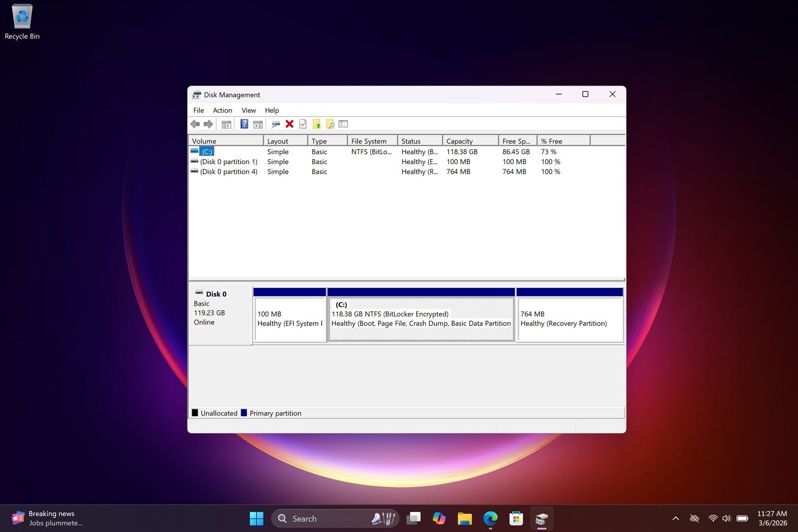Toggle the Show/Hide Console Tree icon
Image resolution: width=798 pixels, height=532 pixels.
[x=227, y=124]
